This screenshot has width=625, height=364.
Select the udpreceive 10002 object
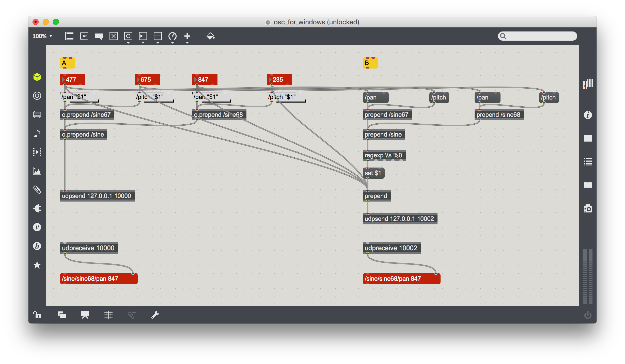click(x=392, y=248)
